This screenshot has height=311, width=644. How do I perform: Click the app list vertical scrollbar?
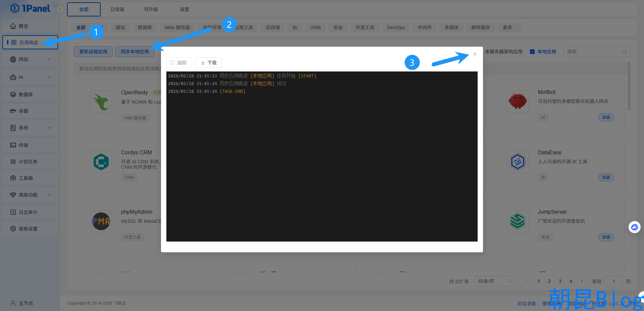coord(629,86)
